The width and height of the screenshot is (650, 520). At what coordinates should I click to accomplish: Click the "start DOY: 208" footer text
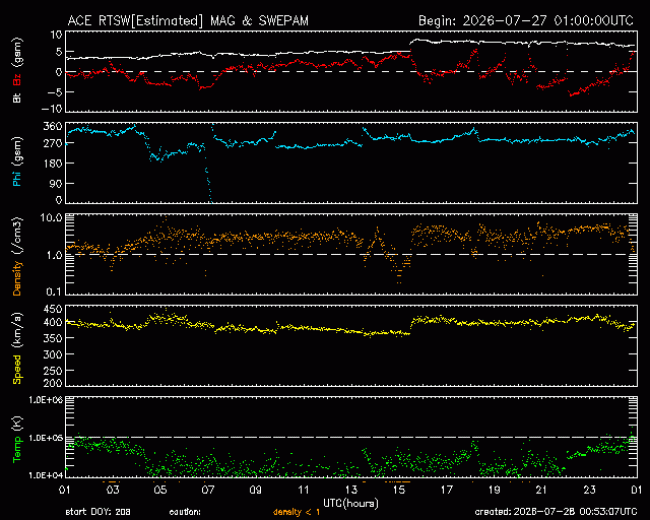[98, 512]
